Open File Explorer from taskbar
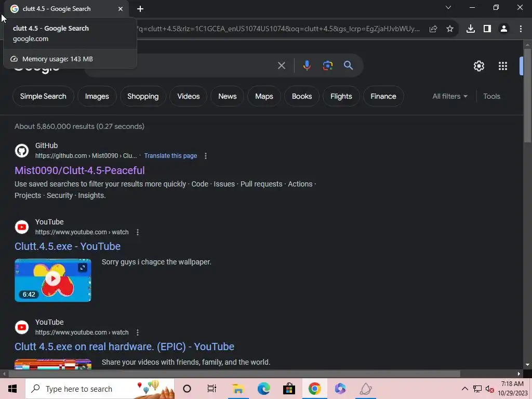 238,389
